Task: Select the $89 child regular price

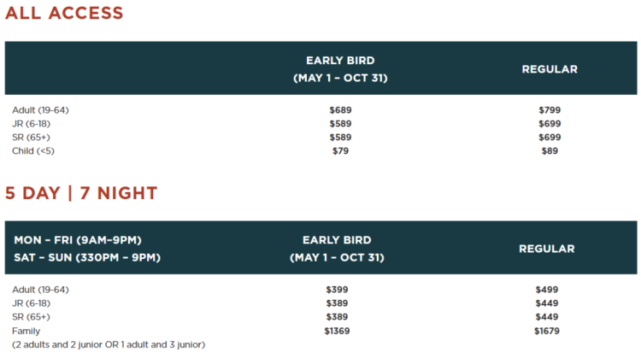Action: (550, 151)
